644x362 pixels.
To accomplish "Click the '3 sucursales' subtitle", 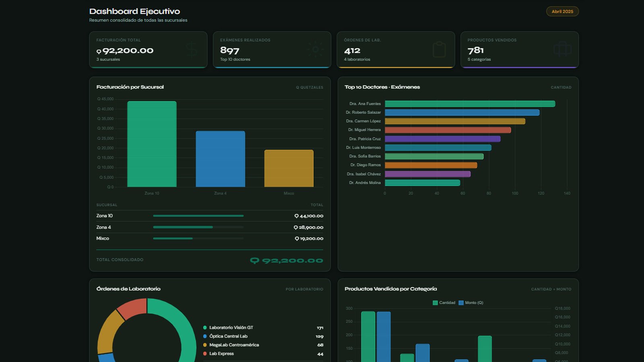I will (x=108, y=60).
